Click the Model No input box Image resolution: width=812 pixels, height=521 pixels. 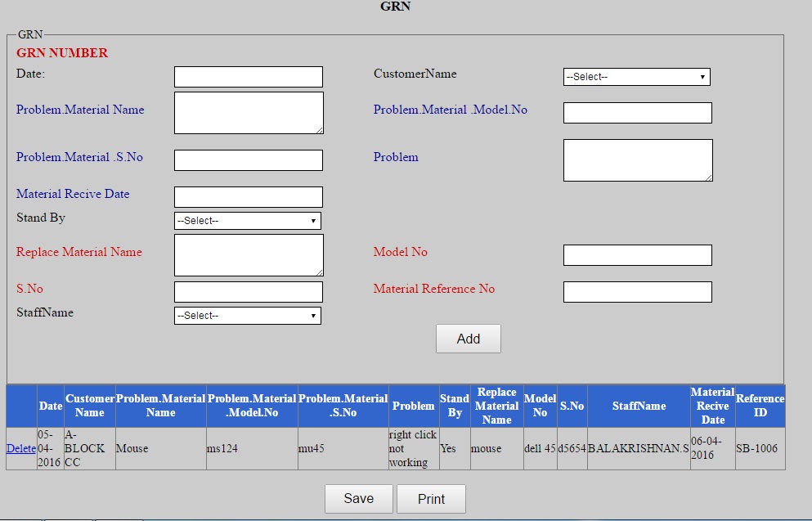point(636,254)
